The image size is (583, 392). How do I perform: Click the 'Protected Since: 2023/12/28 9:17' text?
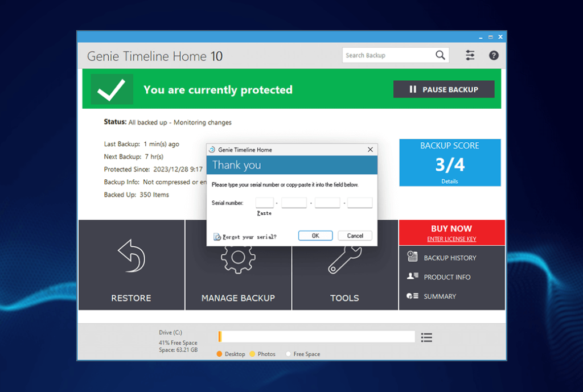153,170
